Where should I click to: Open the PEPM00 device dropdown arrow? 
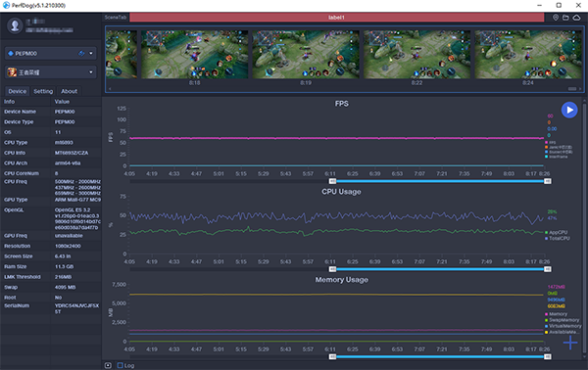pos(91,54)
